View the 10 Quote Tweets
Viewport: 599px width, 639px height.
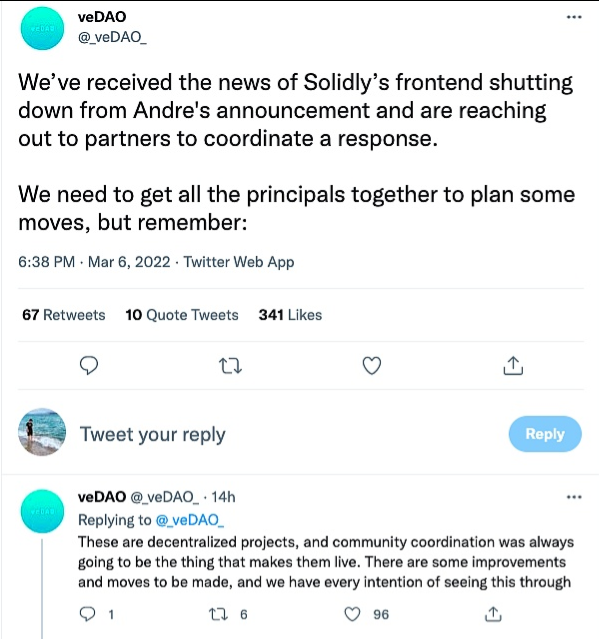pyautogui.click(x=182, y=315)
